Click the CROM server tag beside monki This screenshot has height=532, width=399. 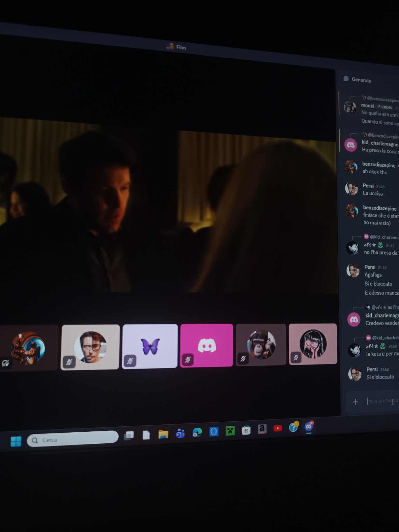(385, 107)
